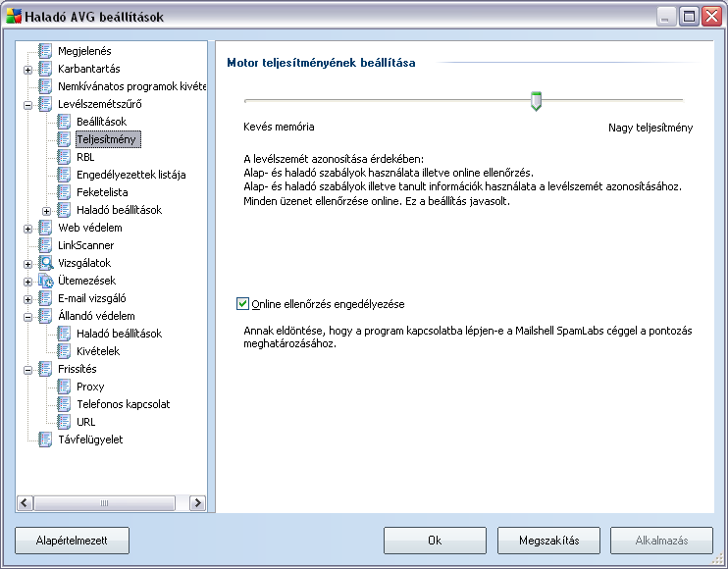Click the Feketelista page icon

(x=64, y=191)
